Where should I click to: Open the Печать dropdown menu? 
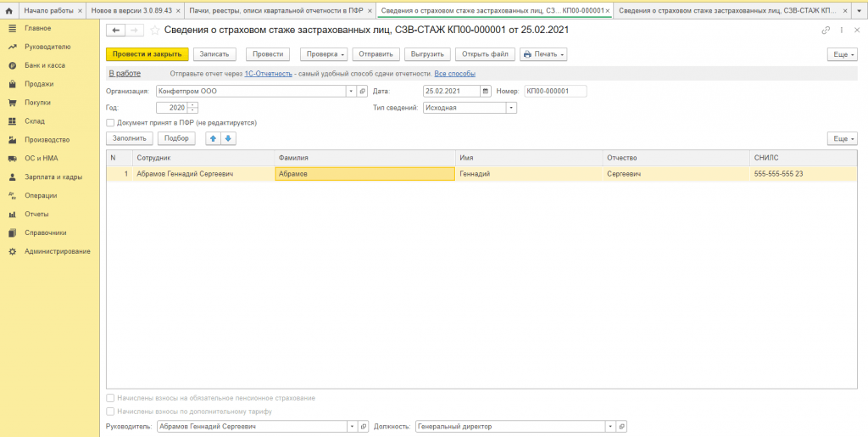pyautogui.click(x=542, y=54)
